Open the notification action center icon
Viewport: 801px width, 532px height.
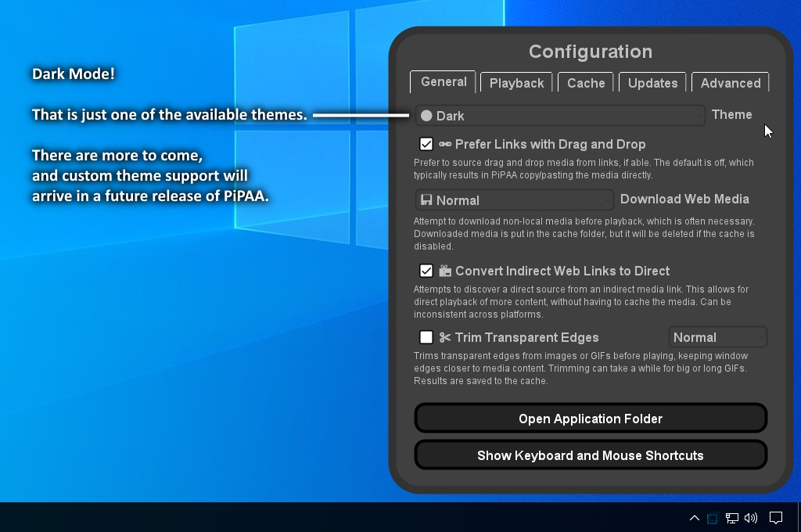click(776, 518)
